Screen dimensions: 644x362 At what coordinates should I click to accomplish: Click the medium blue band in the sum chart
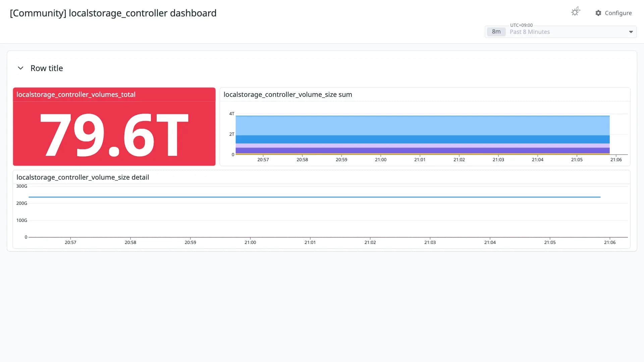point(423,139)
